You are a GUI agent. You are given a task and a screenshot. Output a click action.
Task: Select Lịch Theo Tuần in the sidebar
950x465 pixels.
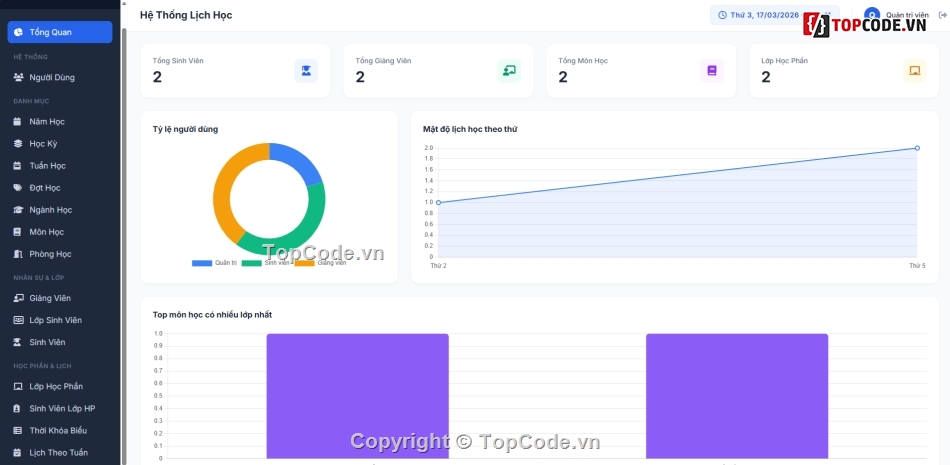[58, 453]
